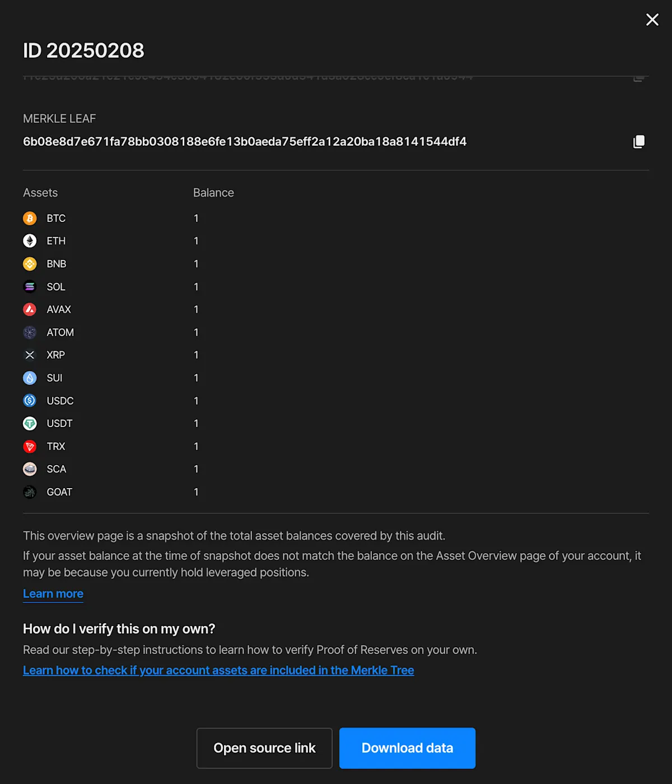The width and height of the screenshot is (672, 784).
Task: Click the USDC coin icon
Action: [x=30, y=401]
